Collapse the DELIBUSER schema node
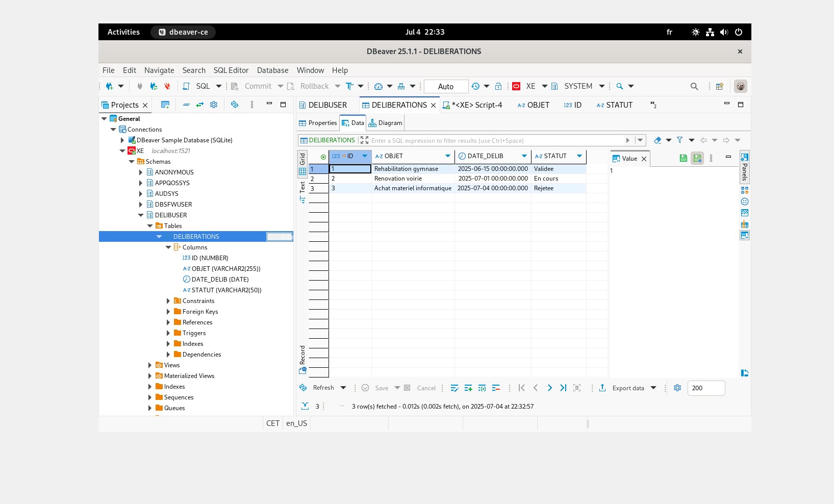This screenshot has height=504, width=834. click(x=141, y=215)
